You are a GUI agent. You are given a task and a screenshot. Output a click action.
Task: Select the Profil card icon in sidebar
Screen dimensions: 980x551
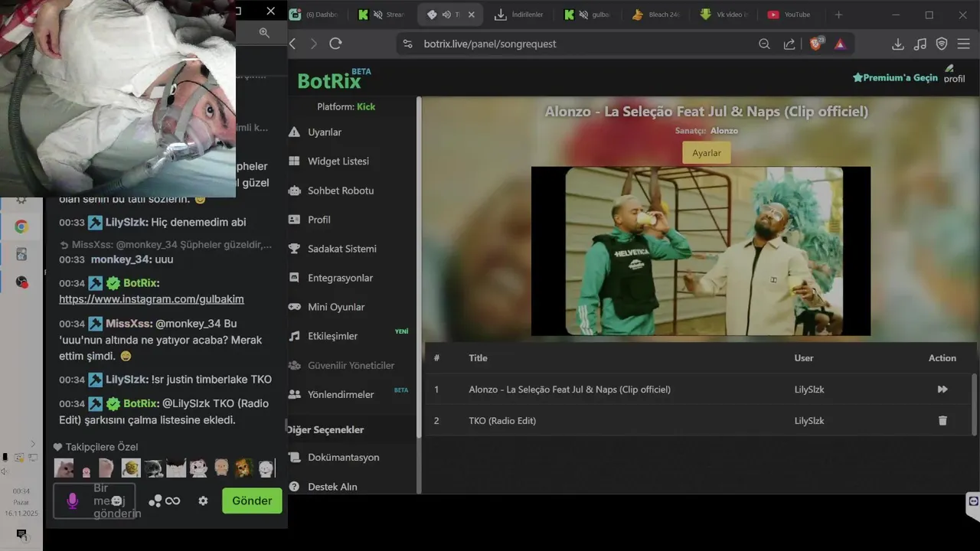click(294, 220)
